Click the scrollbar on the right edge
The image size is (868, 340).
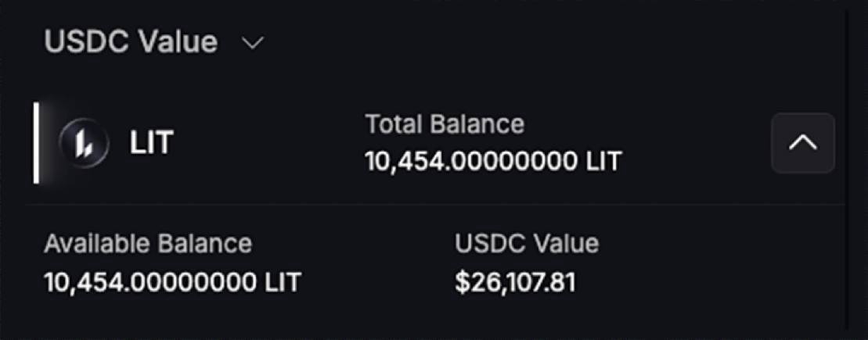click(x=848, y=166)
